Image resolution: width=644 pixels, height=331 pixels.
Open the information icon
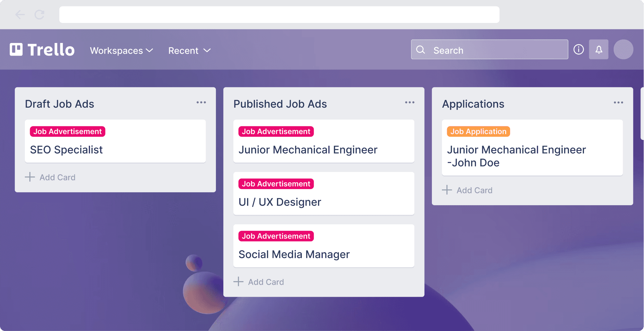click(579, 49)
